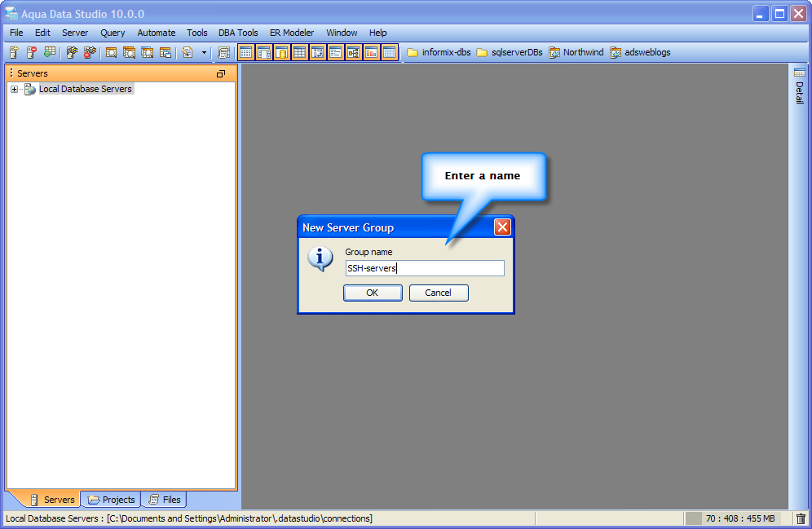Click the scroll-shaped script toolbar icon
The height and width of the screenshot is (529, 812).
coord(223,52)
